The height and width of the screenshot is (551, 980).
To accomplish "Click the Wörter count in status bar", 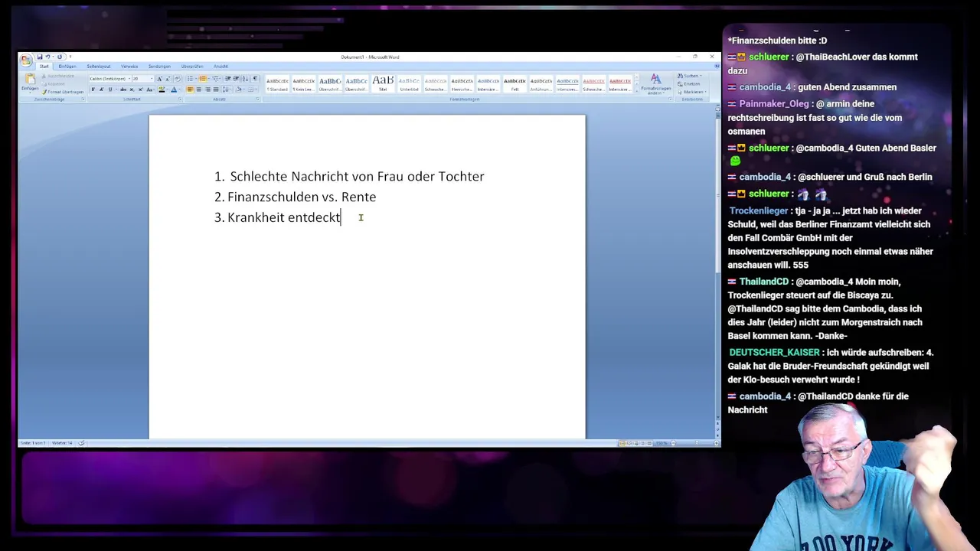I will tap(61, 443).
